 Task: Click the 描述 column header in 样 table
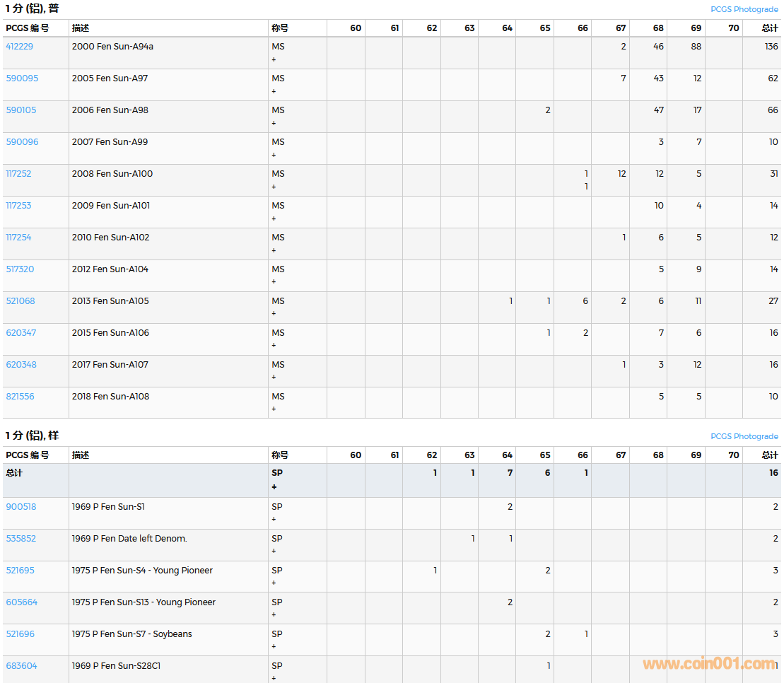(x=81, y=455)
